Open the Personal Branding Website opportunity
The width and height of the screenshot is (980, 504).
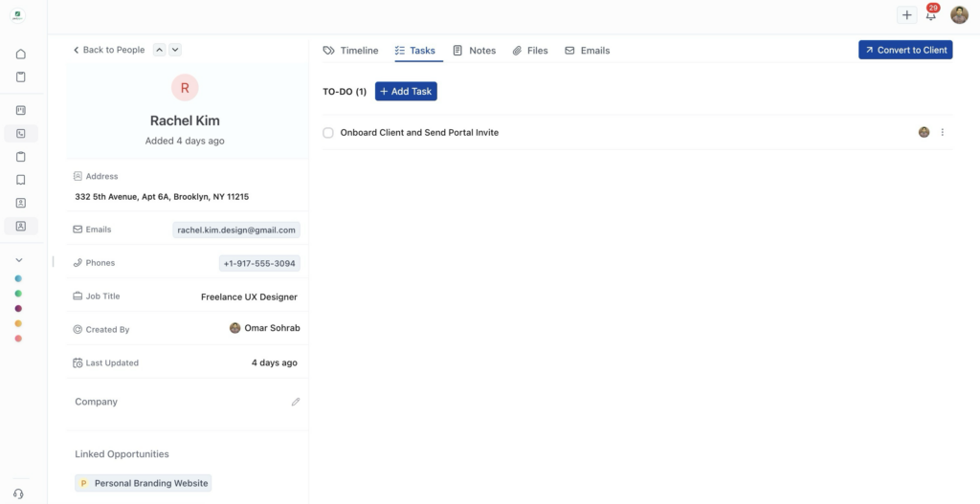[143, 484]
